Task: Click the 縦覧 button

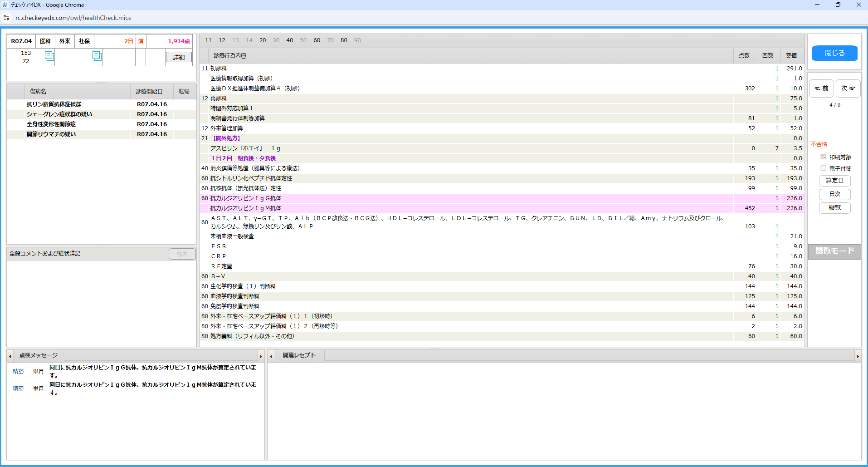Action: click(x=834, y=208)
